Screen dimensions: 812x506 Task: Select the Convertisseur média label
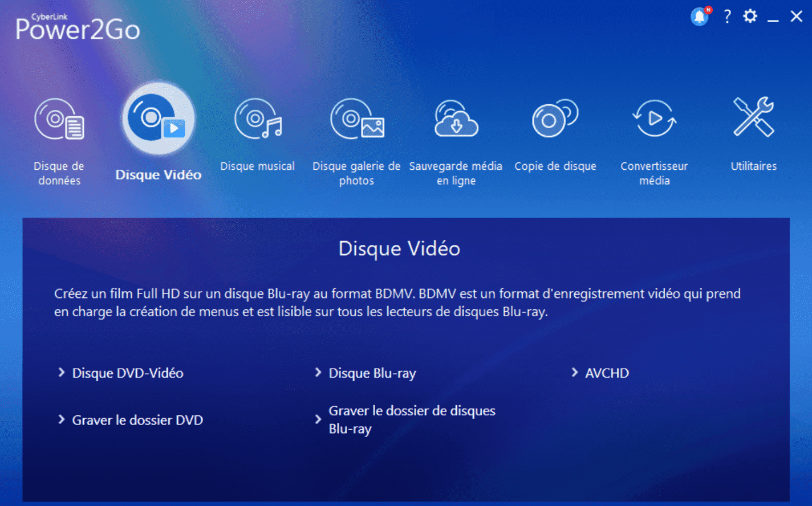click(654, 173)
